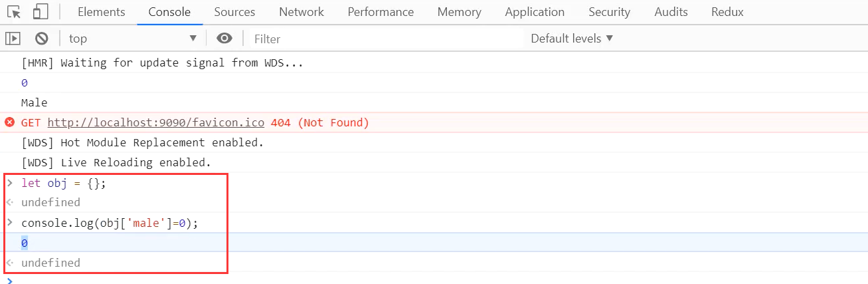This screenshot has height=284, width=868.
Task: Open the top JavaScript context dropdown
Action: coord(133,39)
